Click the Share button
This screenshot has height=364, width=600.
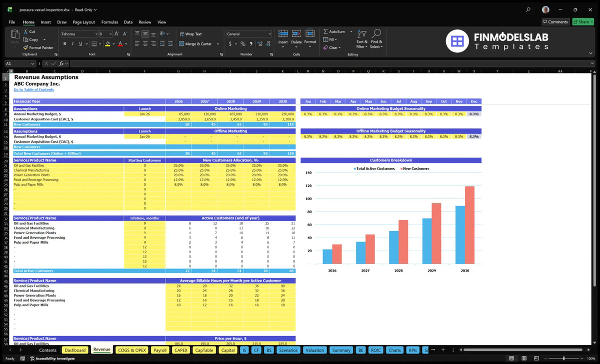tap(582, 22)
